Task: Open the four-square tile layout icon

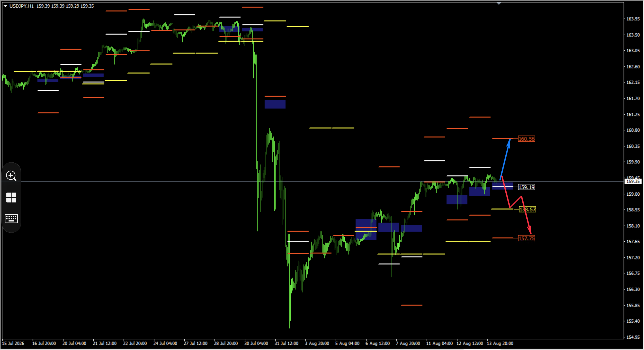Action: [11, 198]
